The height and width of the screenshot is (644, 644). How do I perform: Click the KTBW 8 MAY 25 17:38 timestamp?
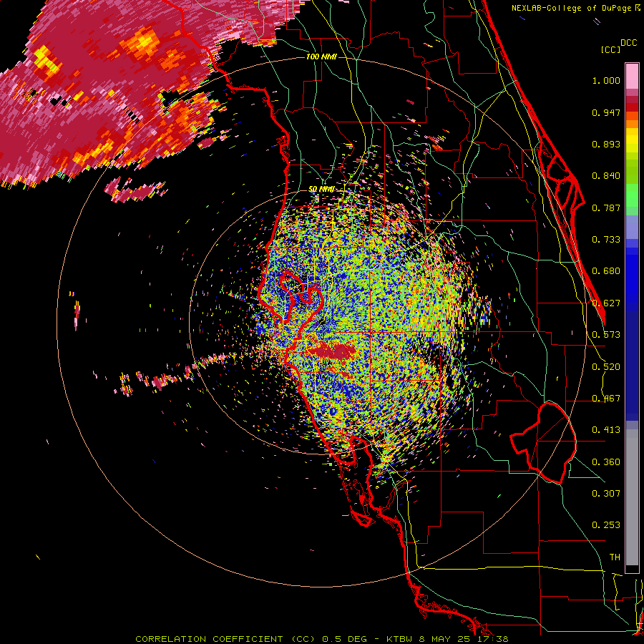tap(447, 639)
